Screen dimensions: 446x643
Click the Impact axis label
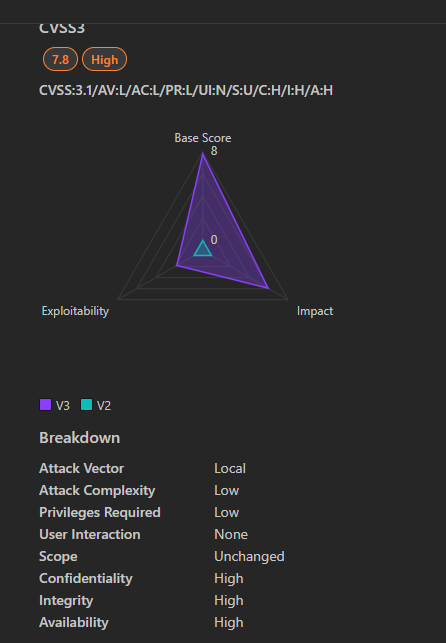(315, 311)
